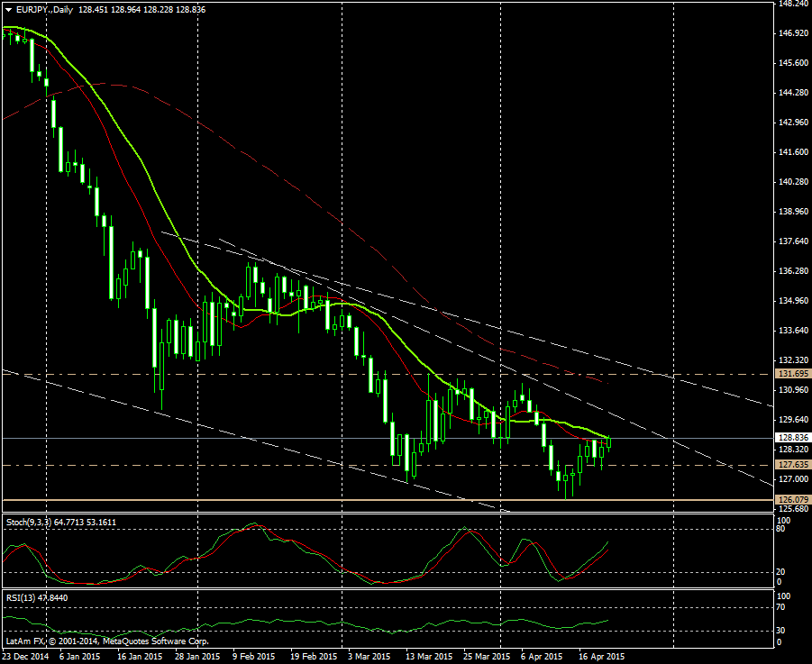Click the triangle icon beside EURJPY,Daily title
The image size is (812, 664).
coord(6,9)
